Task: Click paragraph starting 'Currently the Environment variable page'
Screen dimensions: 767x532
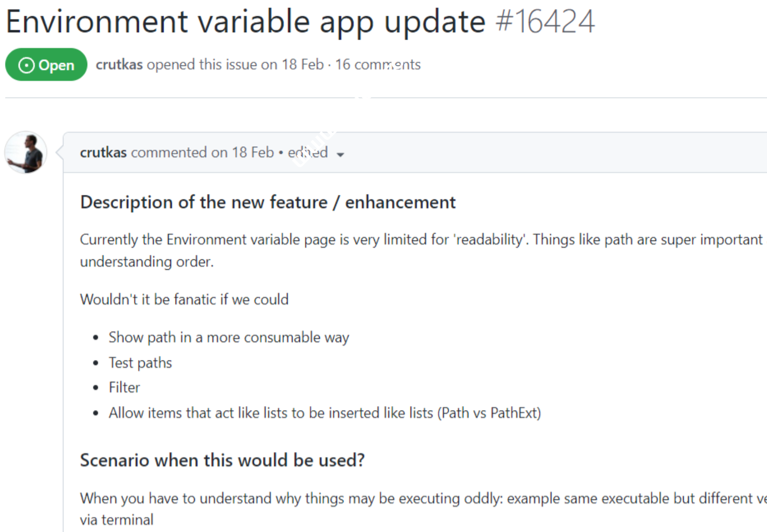Action: click(347, 240)
